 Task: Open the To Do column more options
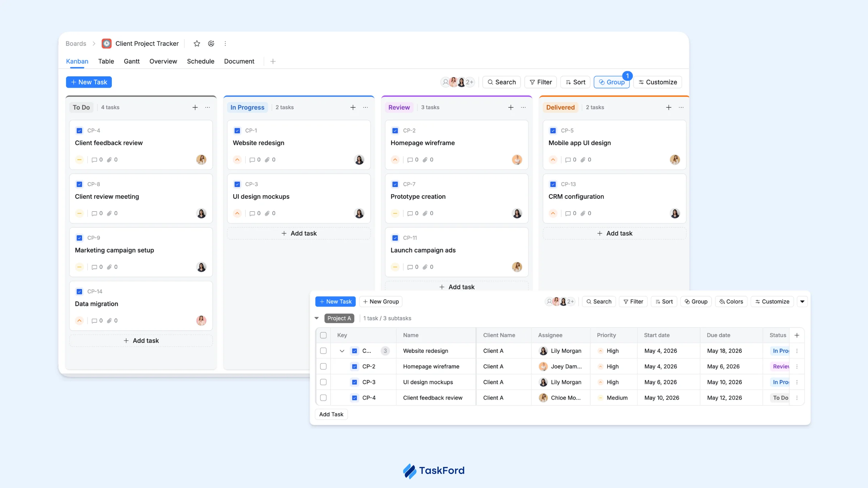click(208, 107)
